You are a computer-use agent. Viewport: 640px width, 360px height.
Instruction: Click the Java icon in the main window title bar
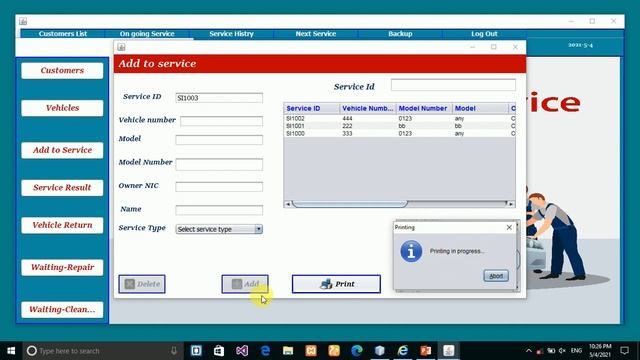(23, 21)
